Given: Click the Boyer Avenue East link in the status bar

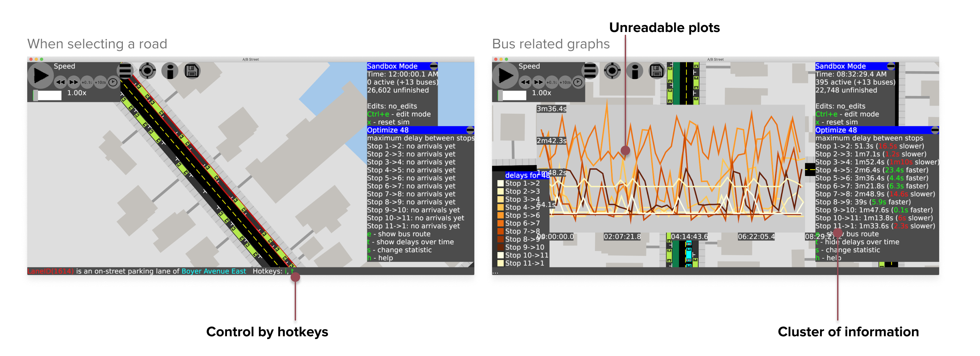Looking at the screenshot, I should [213, 271].
